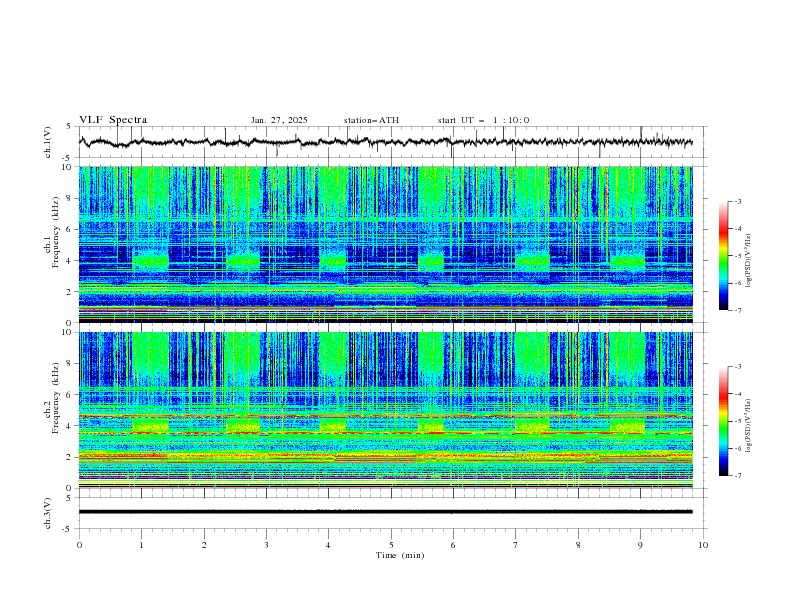Click the ch.1 "log(PSD)(V²/Hz)" color bar title

point(748,261)
